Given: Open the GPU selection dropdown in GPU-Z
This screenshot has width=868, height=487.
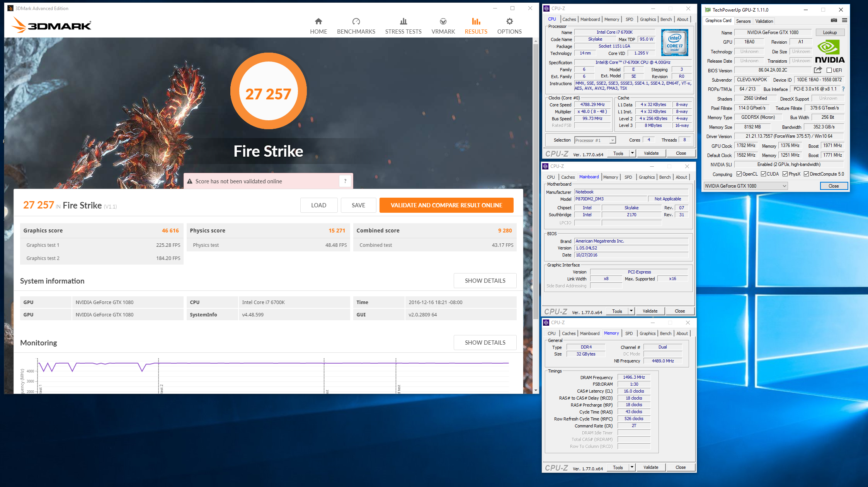Looking at the screenshot, I should 745,186.
